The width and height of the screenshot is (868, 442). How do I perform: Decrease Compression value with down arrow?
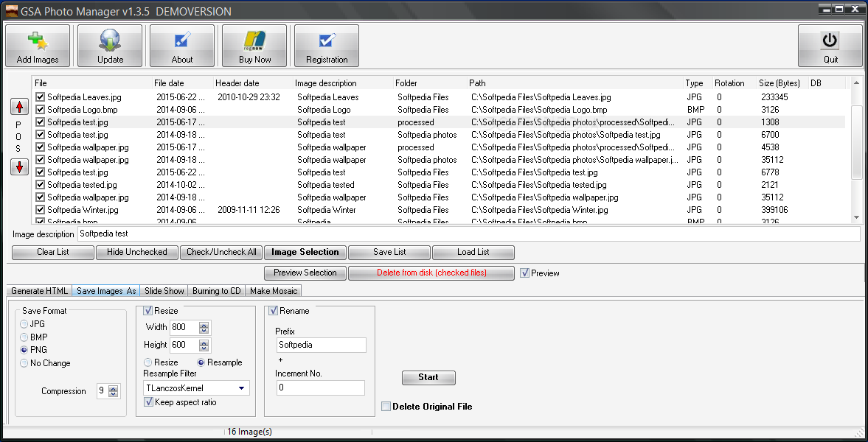pyautogui.click(x=113, y=394)
